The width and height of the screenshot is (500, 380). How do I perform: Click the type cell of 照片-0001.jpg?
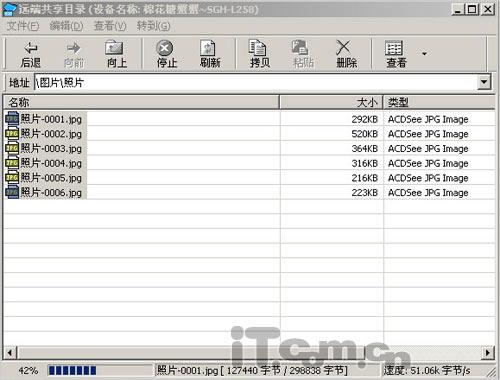pyautogui.click(x=428, y=119)
